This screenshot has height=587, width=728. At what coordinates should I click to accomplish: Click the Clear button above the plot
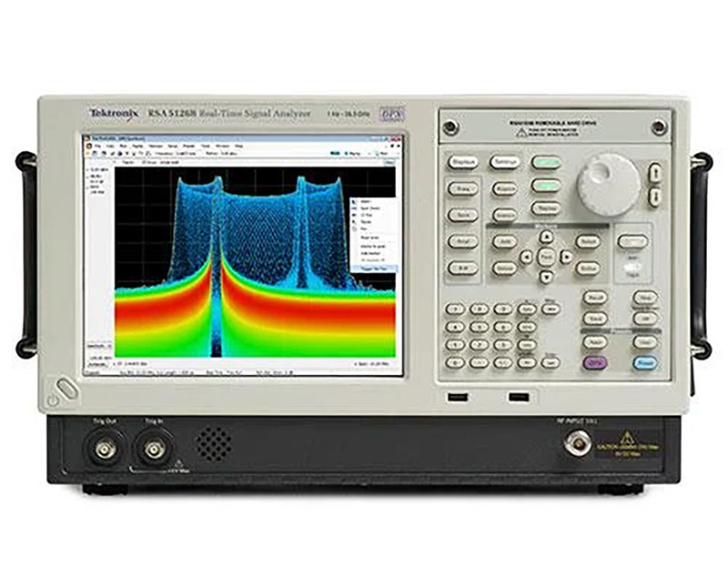(x=390, y=162)
